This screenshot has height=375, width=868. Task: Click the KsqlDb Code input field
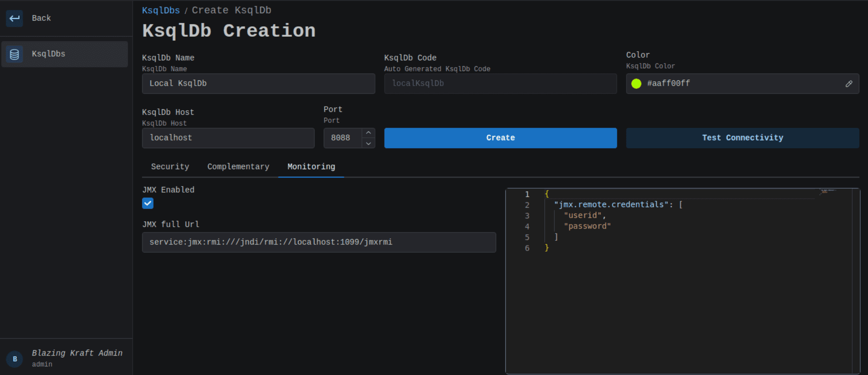[x=500, y=84]
